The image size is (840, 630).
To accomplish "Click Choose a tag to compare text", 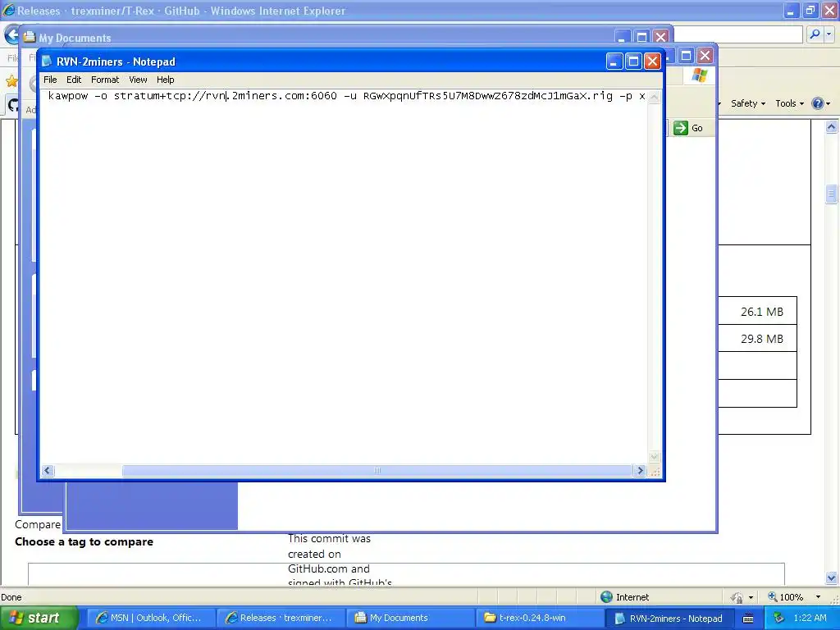I will pos(84,541).
